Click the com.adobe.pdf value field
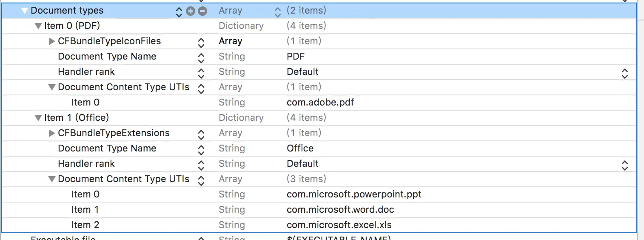This screenshot has height=240, width=644. tap(320, 103)
